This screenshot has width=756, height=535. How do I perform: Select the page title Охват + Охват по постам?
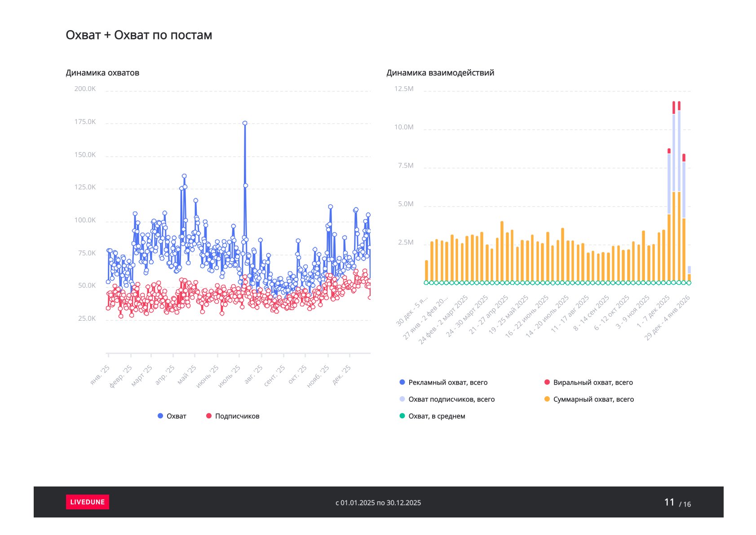coord(139,35)
